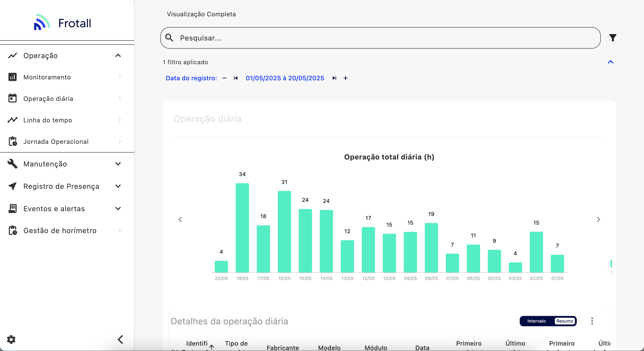Viewport: 644px width, 351px height.
Task: Switch details view to Intervalo
Action: [536, 321]
